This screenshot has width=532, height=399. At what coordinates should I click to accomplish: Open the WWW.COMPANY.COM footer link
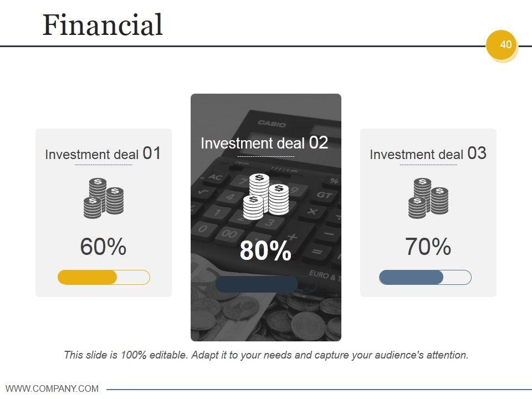coord(52,388)
